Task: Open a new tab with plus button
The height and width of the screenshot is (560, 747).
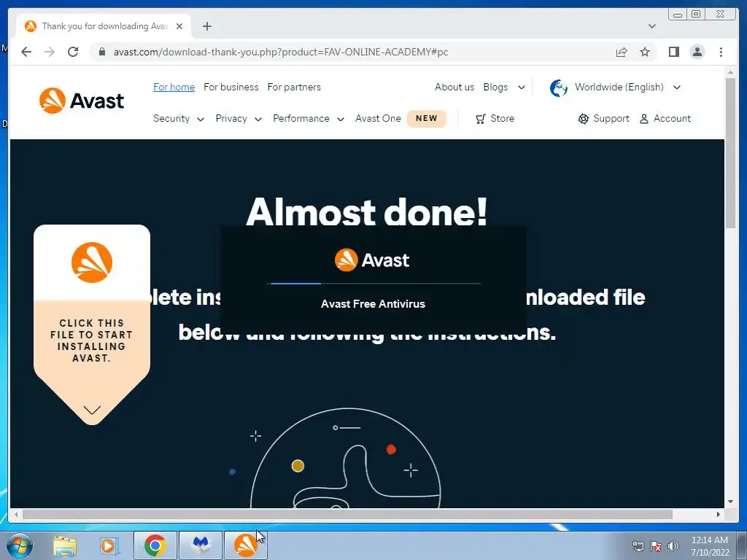Action: (206, 26)
